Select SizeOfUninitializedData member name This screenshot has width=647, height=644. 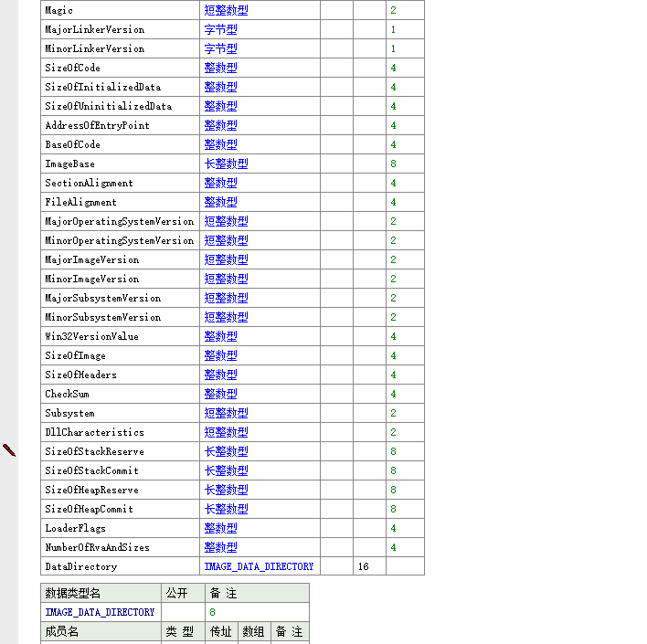click(x=108, y=106)
